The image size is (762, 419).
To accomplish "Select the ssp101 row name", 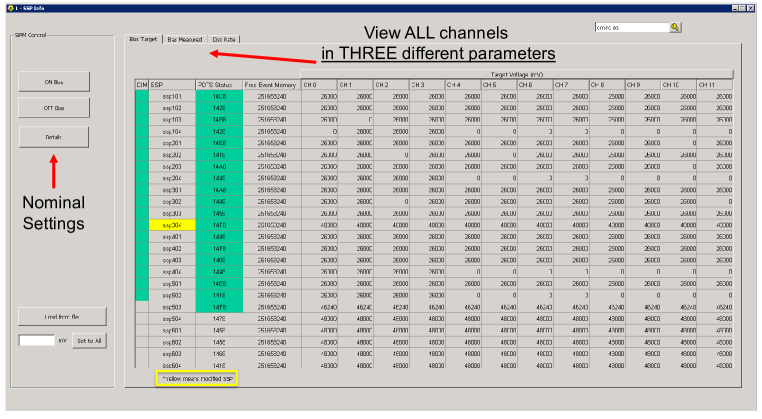I will click(x=172, y=97).
